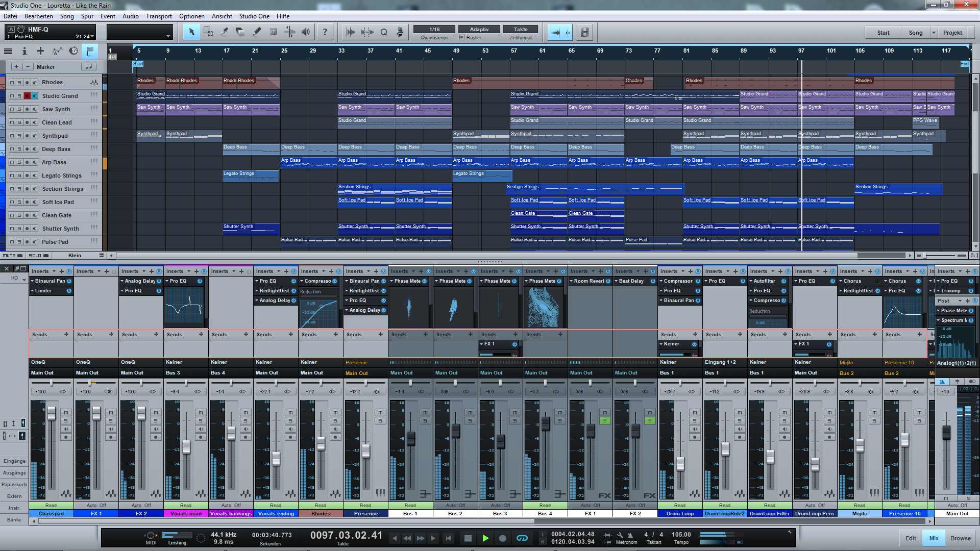
Task: Select the Eraser tool
Action: pyautogui.click(x=240, y=32)
